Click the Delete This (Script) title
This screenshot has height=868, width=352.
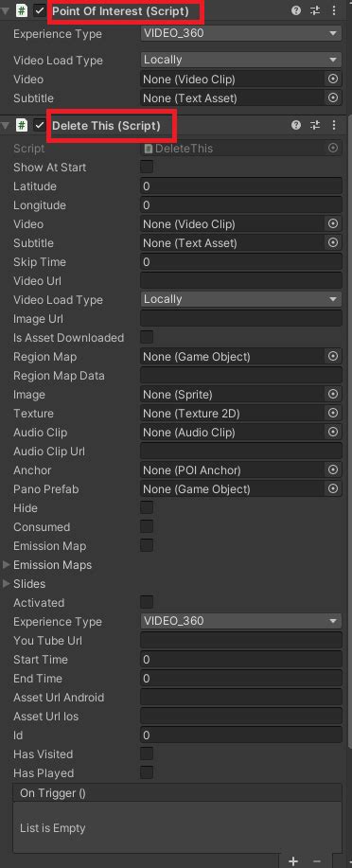pos(106,125)
